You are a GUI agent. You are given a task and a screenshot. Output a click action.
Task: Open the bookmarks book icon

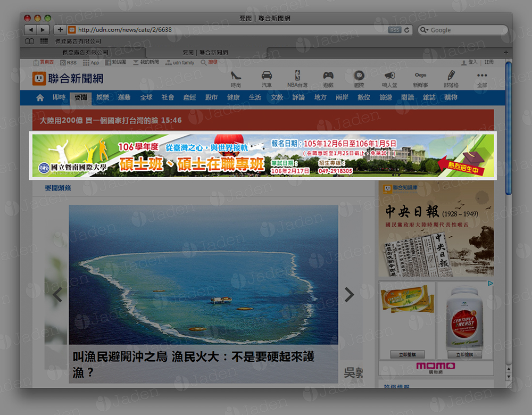29,41
